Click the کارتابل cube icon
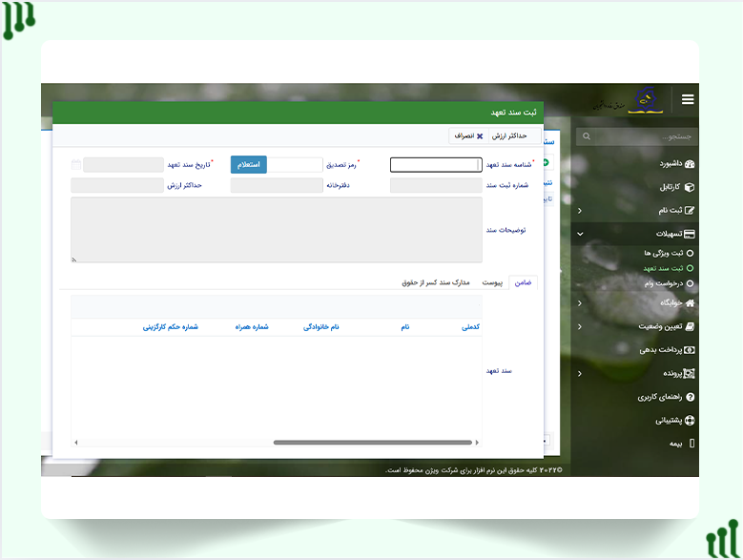The width and height of the screenshot is (743, 560). pos(690,187)
